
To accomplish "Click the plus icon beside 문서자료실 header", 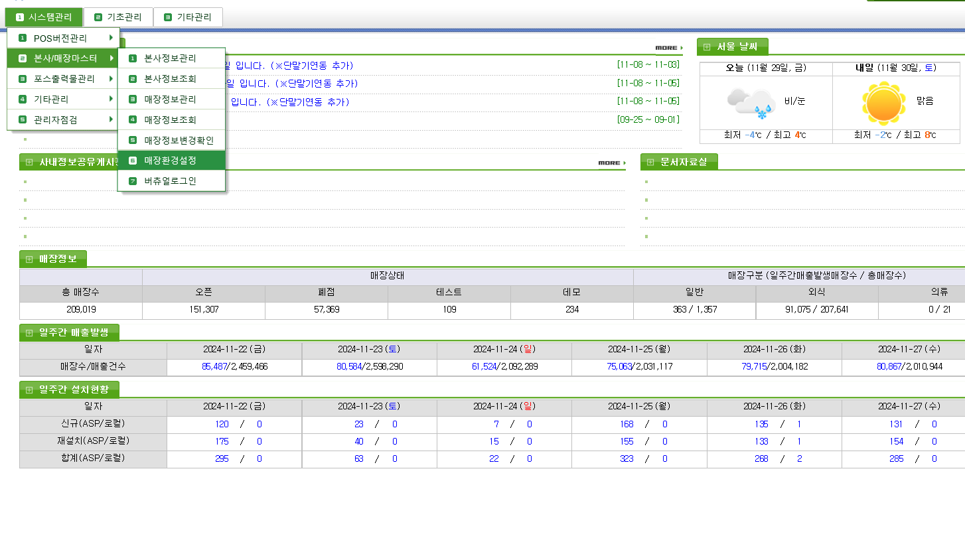I will 650,162.
